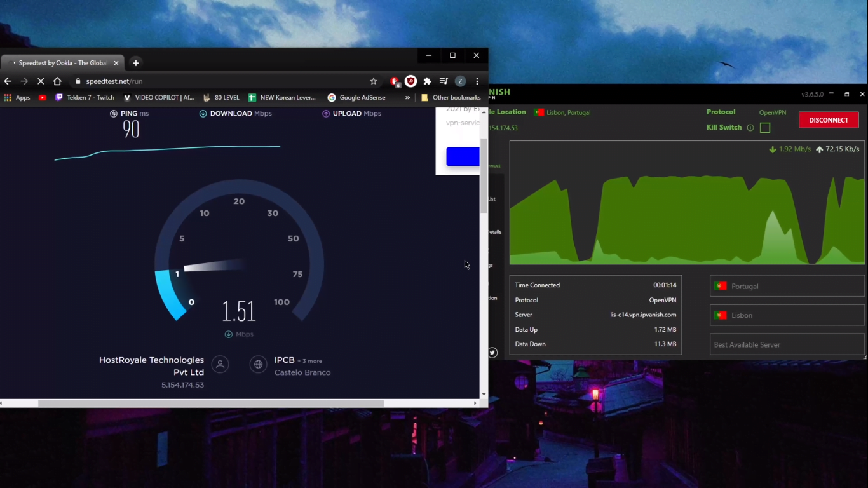Open the Other bookmarks folder
This screenshot has height=488, width=868.
451,98
